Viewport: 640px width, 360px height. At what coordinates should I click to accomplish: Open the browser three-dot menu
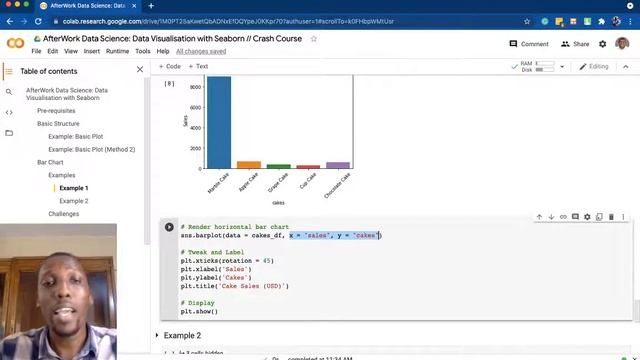click(x=631, y=21)
